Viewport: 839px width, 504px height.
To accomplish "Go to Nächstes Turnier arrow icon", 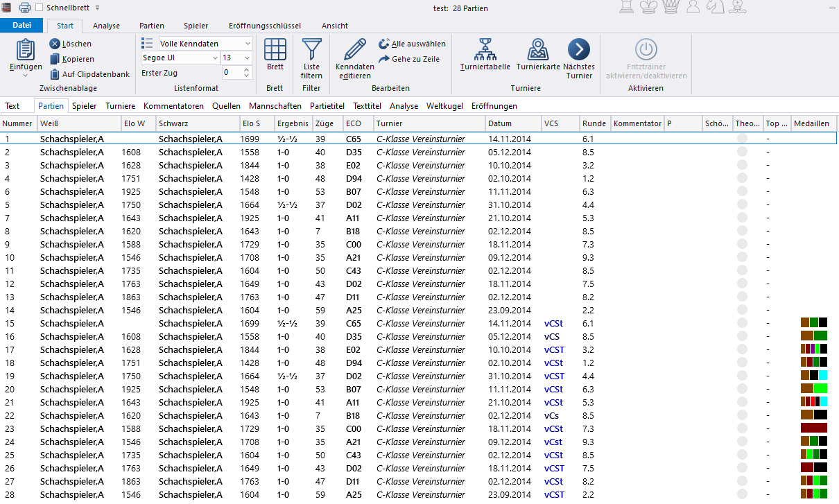I will (x=578, y=50).
